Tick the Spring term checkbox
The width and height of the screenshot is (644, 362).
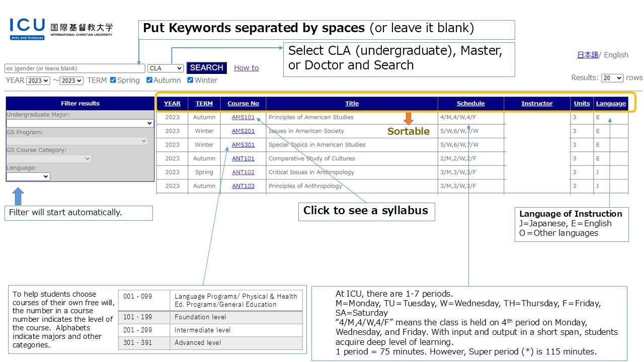[113, 80]
